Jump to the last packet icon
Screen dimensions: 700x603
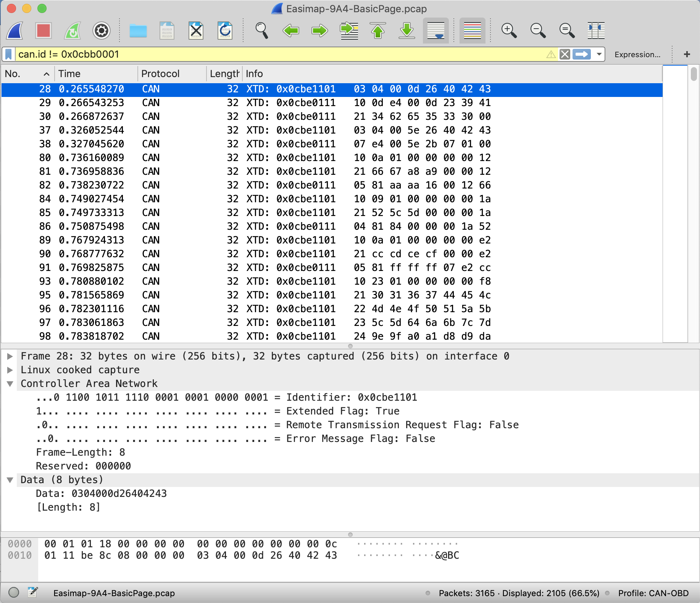click(407, 31)
